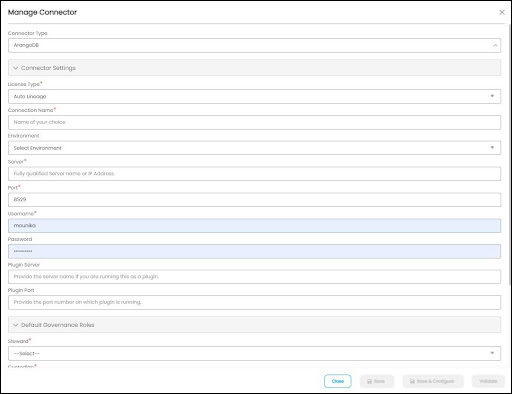Image resolution: width=512 pixels, height=394 pixels.
Task: Click the Username label
Action: (x=21, y=213)
